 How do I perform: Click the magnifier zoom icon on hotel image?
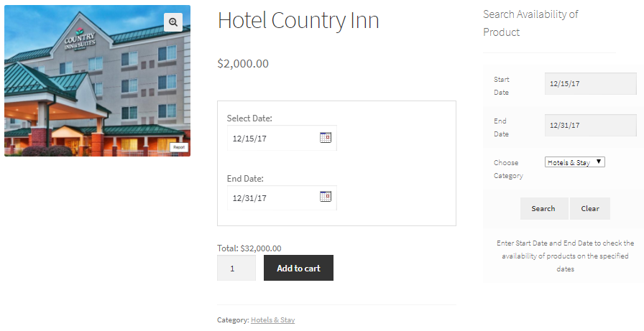173,22
